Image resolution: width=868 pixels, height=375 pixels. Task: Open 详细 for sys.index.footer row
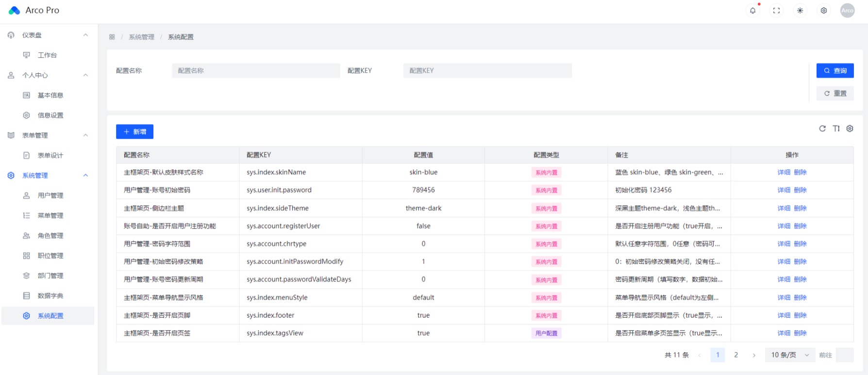click(784, 315)
